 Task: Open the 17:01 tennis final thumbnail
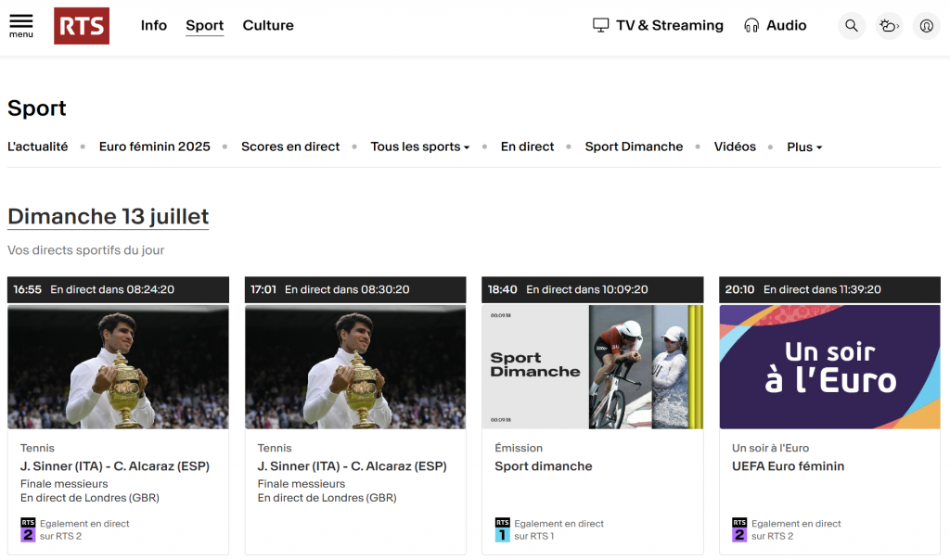pos(355,367)
